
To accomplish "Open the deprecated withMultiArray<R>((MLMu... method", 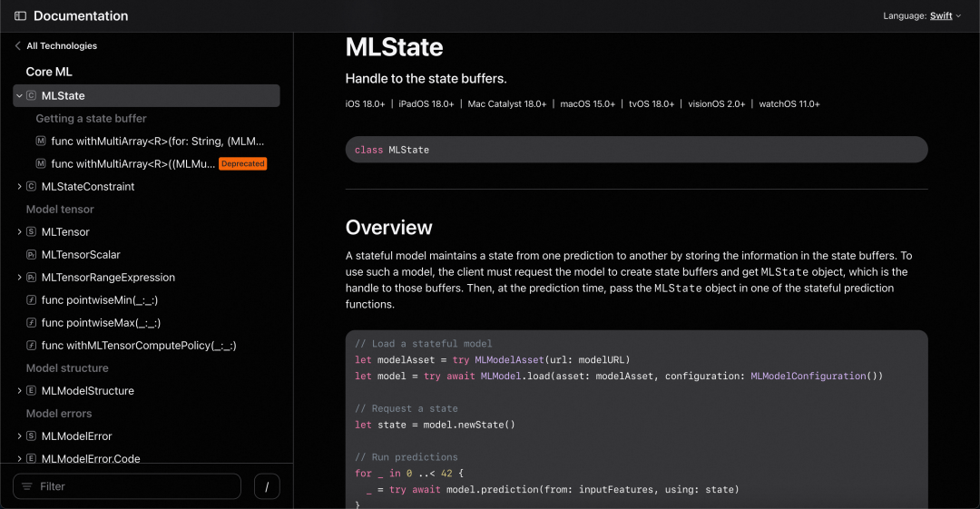I will click(x=133, y=164).
